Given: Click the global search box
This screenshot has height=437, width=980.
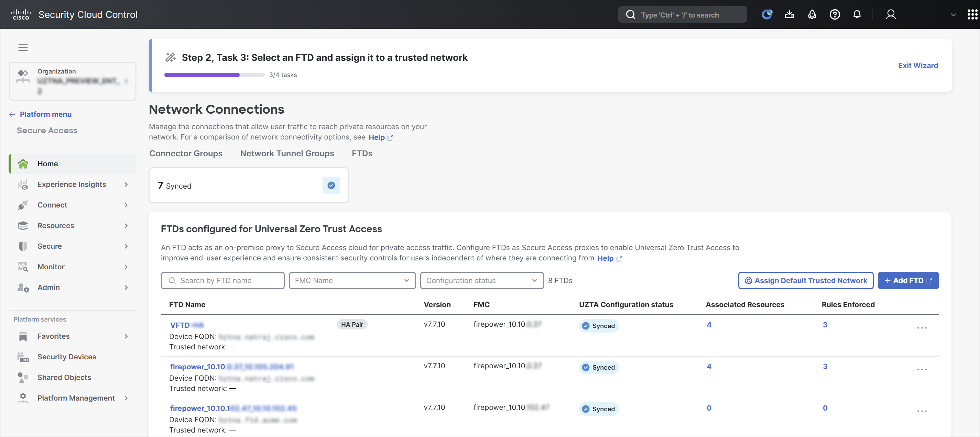Looking at the screenshot, I should coord(682,15).
